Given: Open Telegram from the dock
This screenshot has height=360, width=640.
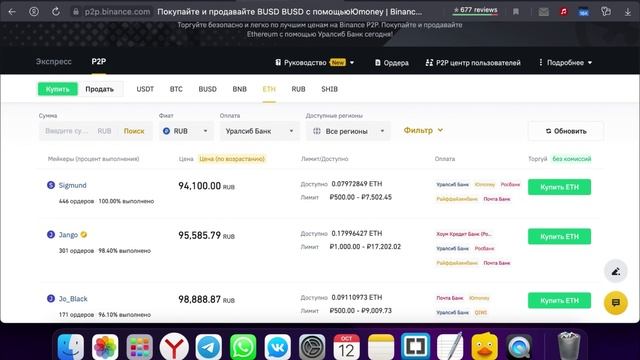Looking at the screenshot, I should (x=209, y=347).
